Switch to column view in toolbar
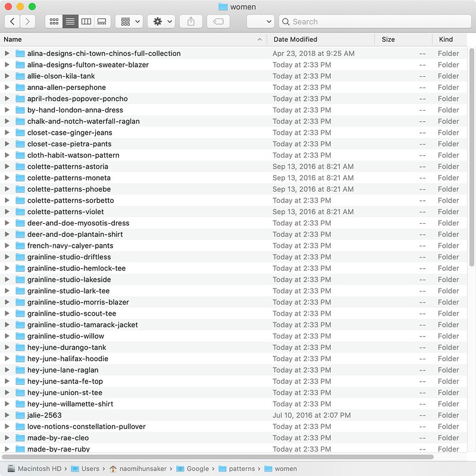This screenshot has width=476, height=476. pyautogui.click(x=86, y=21)
